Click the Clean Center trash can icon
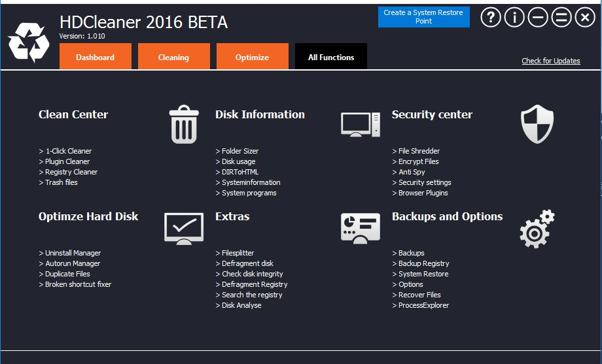 point(184,124)
